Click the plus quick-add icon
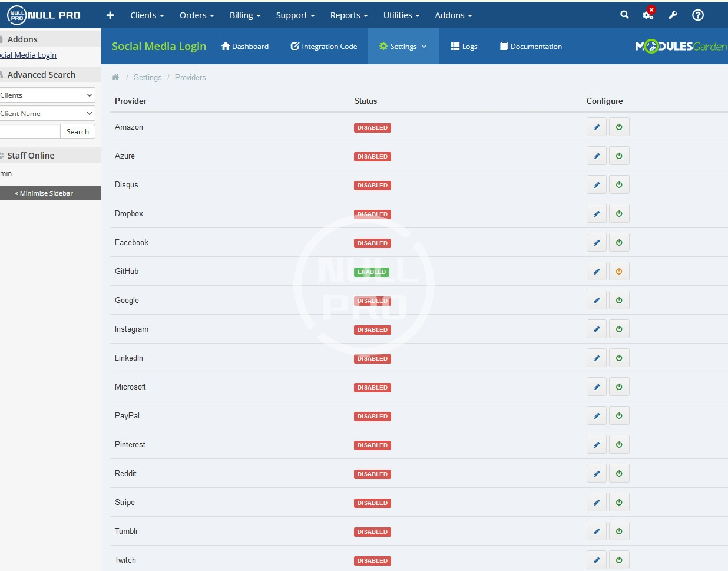The height and width of the screenshot is (571, 728). 110,15
